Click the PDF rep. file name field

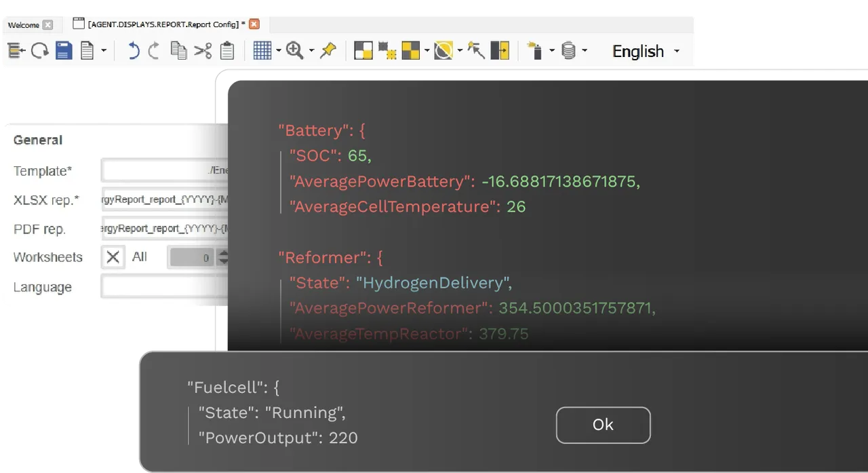coord(165,229)
